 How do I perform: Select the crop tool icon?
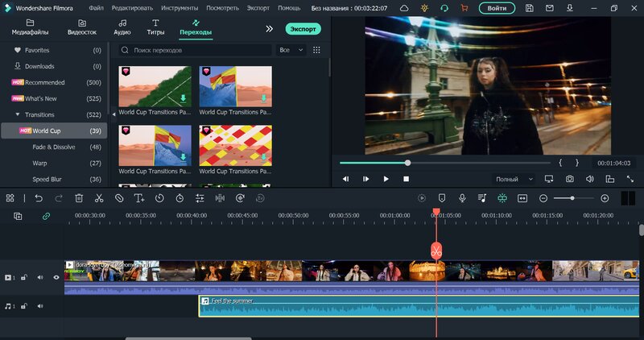[119, 198]
